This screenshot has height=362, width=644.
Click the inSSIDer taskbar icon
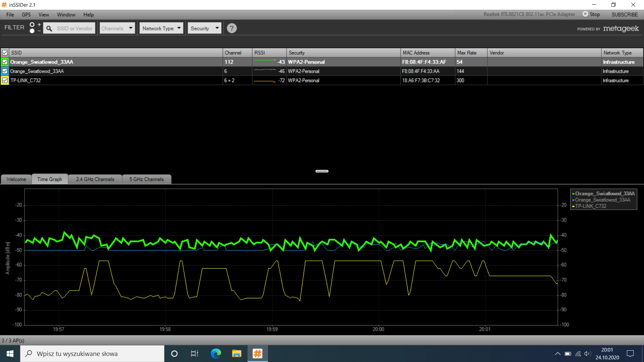258,354
